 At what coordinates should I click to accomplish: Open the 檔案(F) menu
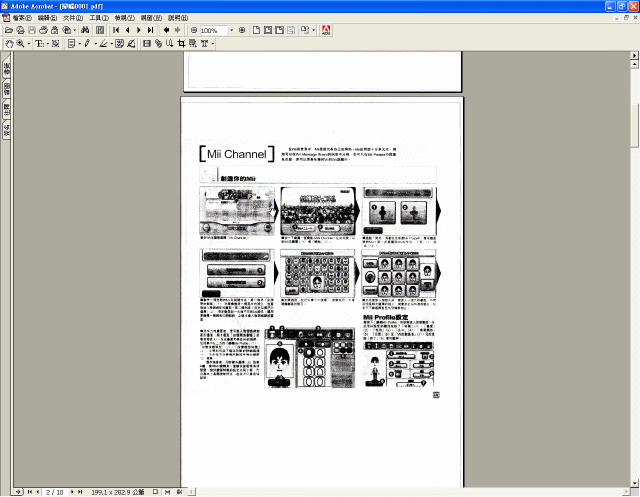click(x=22, y=18)
